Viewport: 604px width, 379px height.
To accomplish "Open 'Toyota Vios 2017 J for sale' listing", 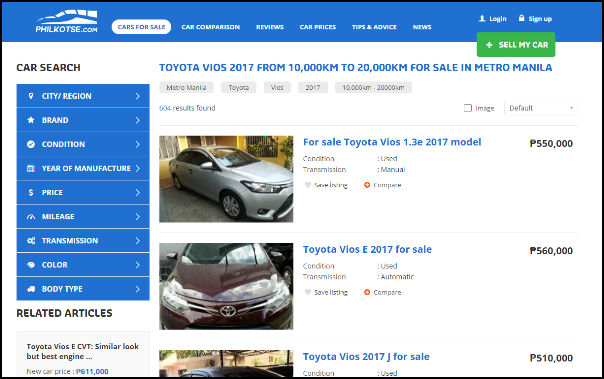I will point(366,357).
